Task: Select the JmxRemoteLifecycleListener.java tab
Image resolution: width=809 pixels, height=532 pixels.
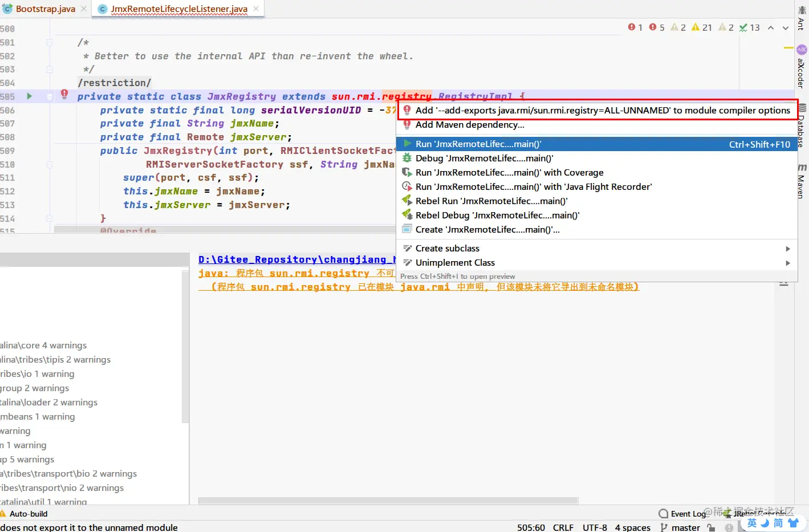Action: pos(178,9)
